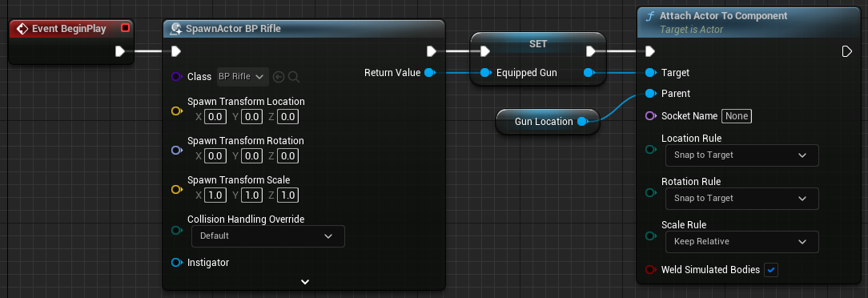The height and width of the screenshot is (298, 868).
Task: Open the Class BP Rifle dropdown
Action: pos(243,76)
